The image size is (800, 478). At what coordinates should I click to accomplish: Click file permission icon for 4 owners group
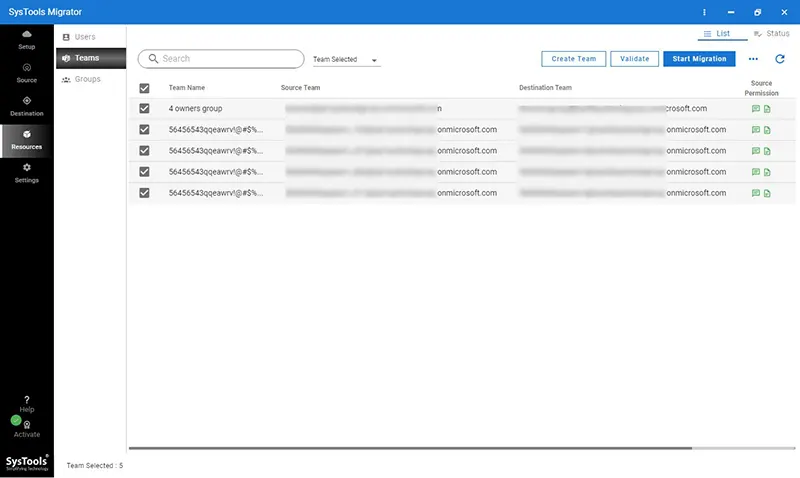point(767,109)
